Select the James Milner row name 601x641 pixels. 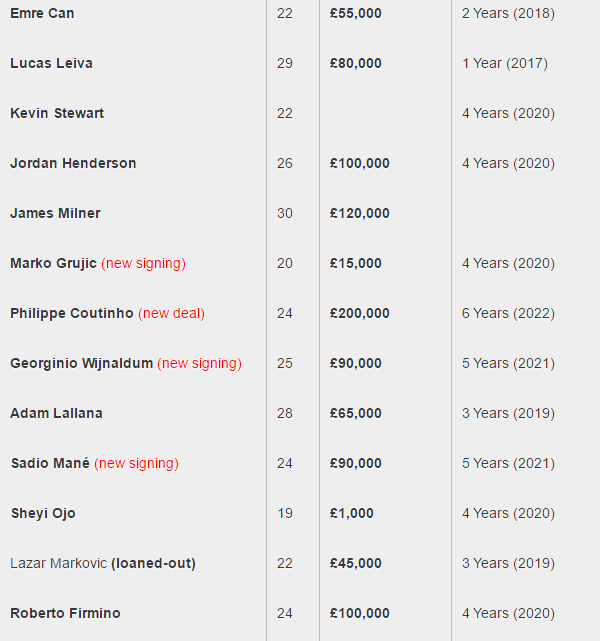55,213
